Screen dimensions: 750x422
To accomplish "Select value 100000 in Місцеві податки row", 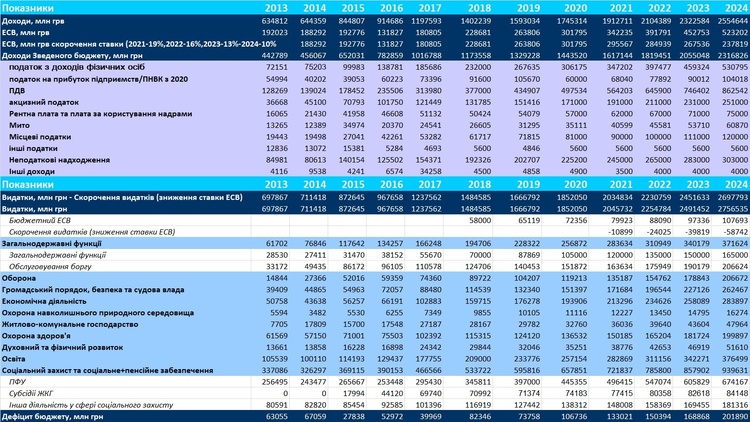I will (x=658, y=137).
